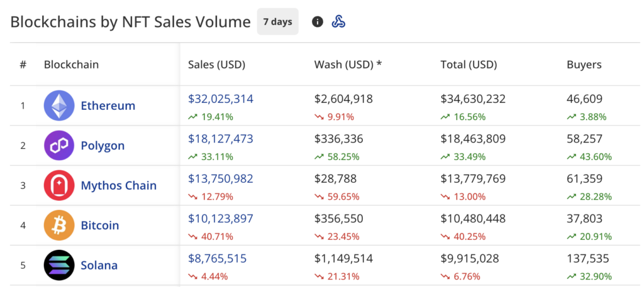Screen dimensions: 644x287
Task: Click the Bitcoin logo icon
Action: pyautogui.click(x=59, y=225)
